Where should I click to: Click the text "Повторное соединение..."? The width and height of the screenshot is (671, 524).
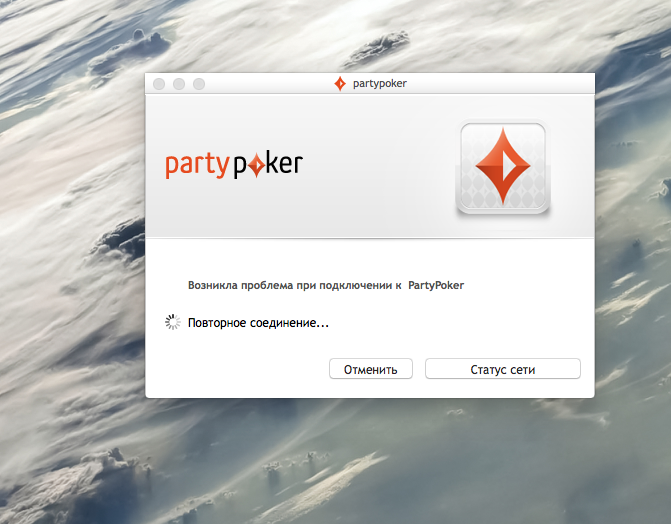click(258, 323)
